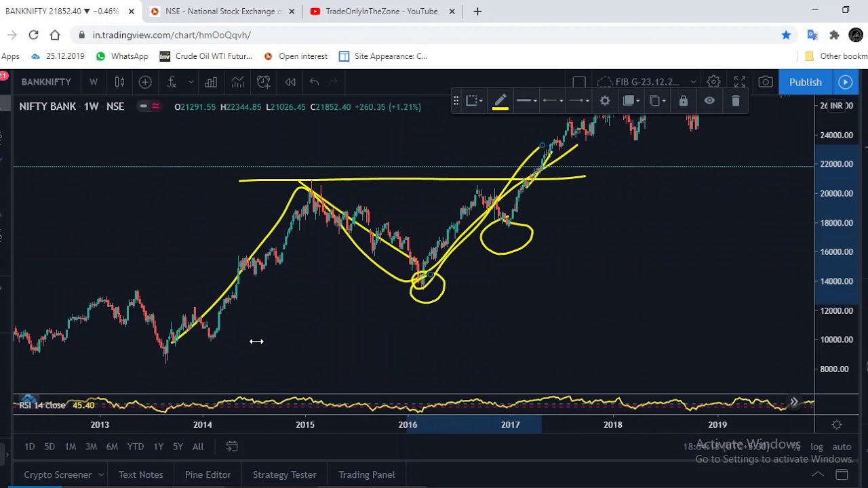Hide the selected drawing with eye icon
Image resolution: width=868 pixels, height=488 pixels.
pos(709,101)
